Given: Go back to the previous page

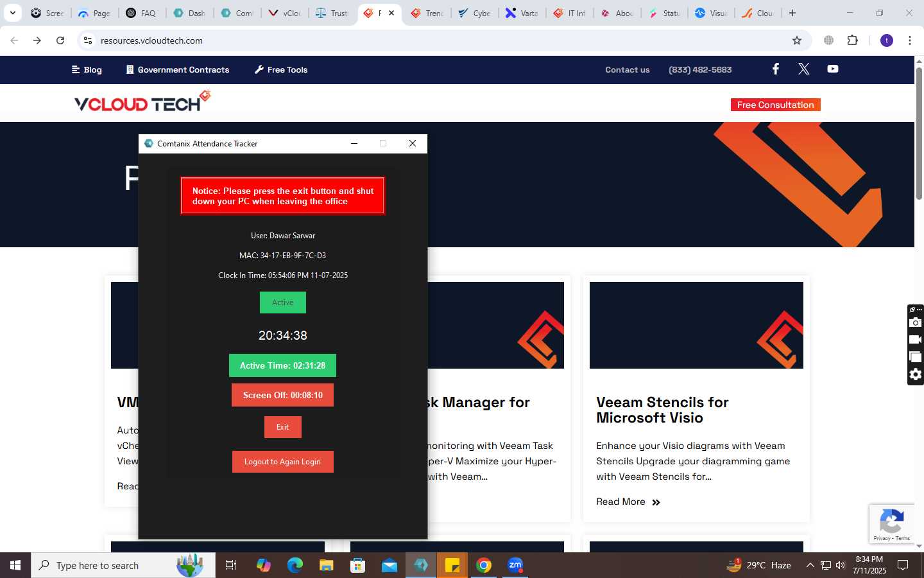Looking at the screenshot, I should tap(14, 40).
